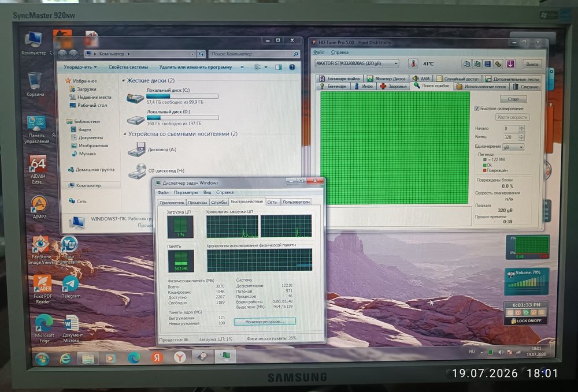The image size is (578, 392).
Task: Click the Старт button in HD Tune
Action: 513,99
